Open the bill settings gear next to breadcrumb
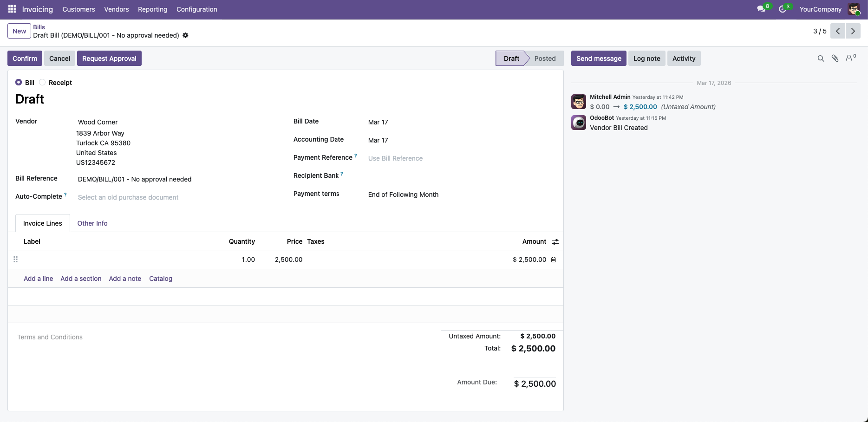The height and width of the screenshot is (422, 868). [x=185, y=35]
